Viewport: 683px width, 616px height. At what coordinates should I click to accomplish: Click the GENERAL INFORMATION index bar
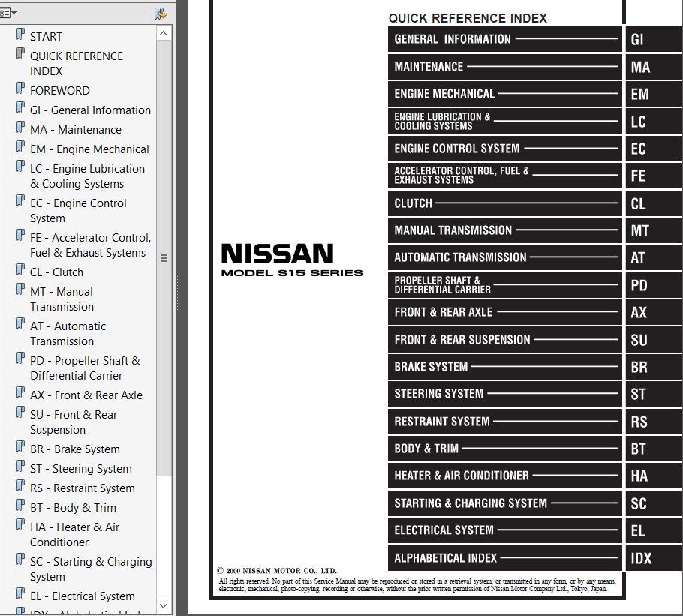pos(505,39)
